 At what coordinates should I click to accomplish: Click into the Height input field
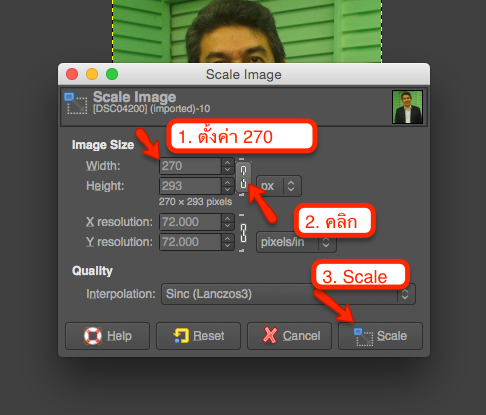[x=190, y=186]
